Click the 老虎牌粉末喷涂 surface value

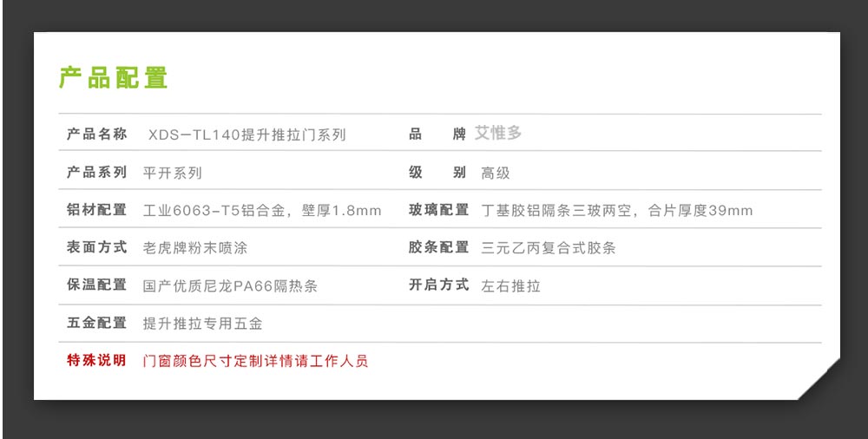[x=194, y=248]
